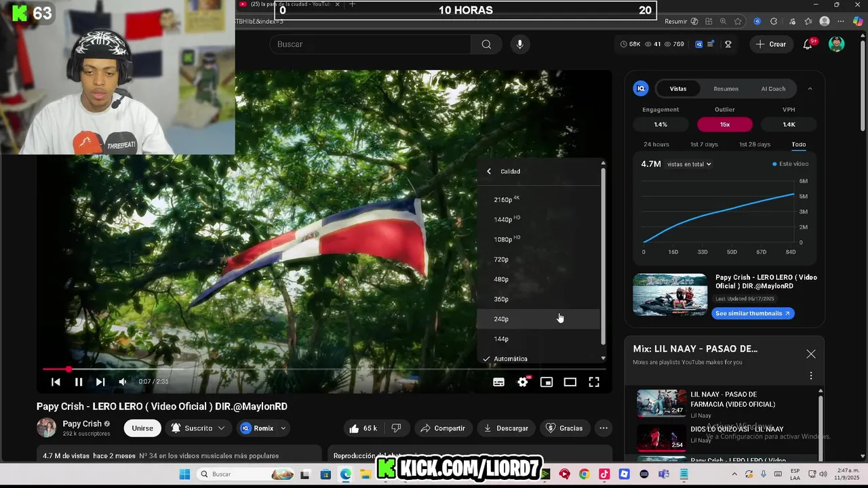Click the video progress bar

tap(324, 369)
